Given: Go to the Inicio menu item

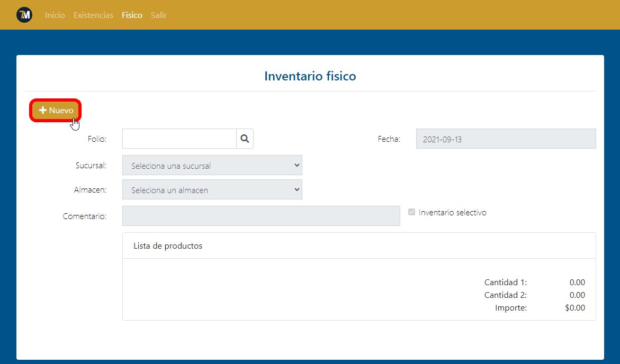Looking at the screenshot, I should [55, 15].
